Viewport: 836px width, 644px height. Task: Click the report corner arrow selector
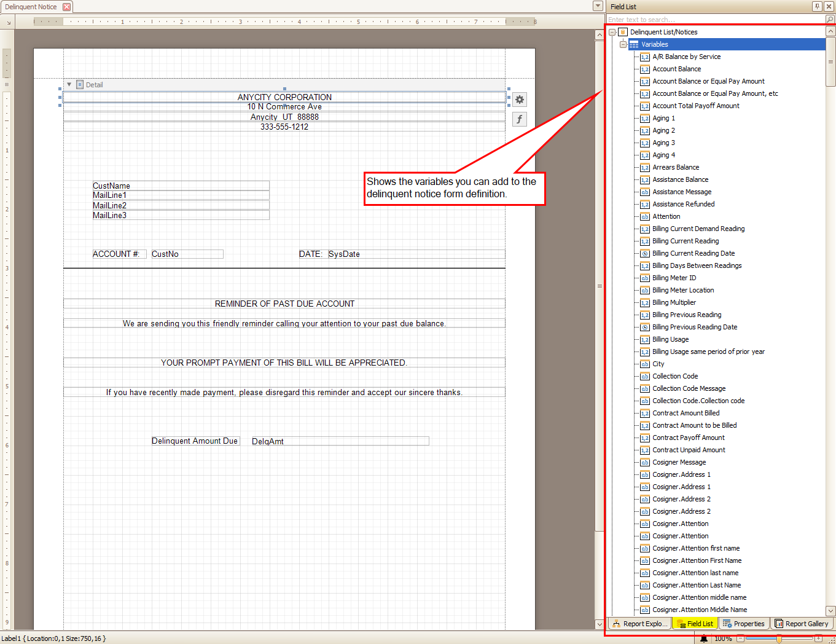click(x=9, y=22)
